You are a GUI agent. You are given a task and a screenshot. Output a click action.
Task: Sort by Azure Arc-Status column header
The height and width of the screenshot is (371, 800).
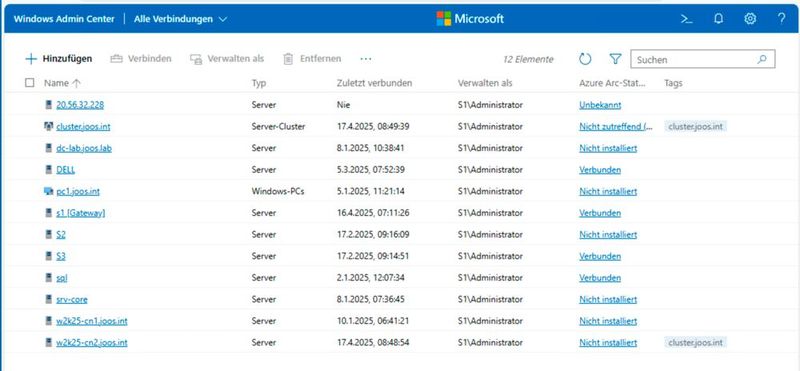click(x=612, y=83)
